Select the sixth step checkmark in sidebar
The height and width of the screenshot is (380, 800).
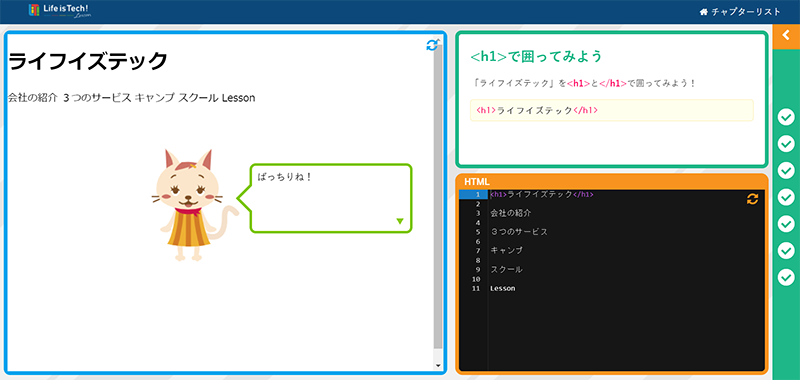(786, 250)
